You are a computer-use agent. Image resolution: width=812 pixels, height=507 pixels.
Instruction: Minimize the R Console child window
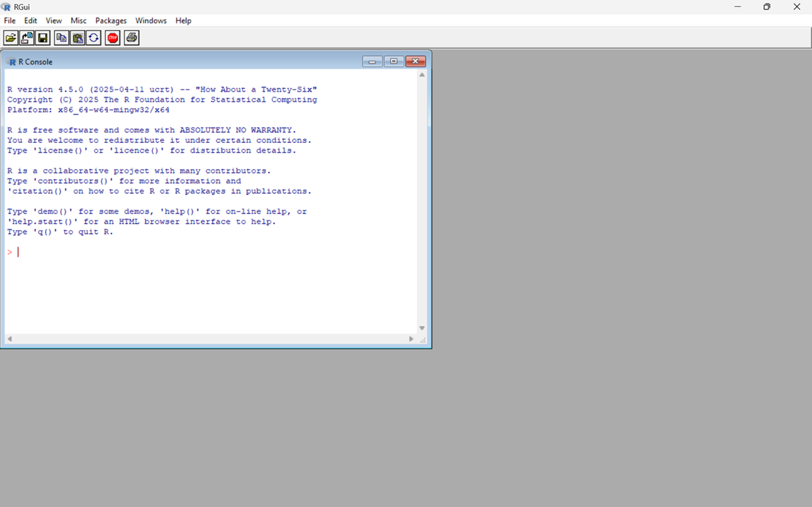click(x=372, y=62)
